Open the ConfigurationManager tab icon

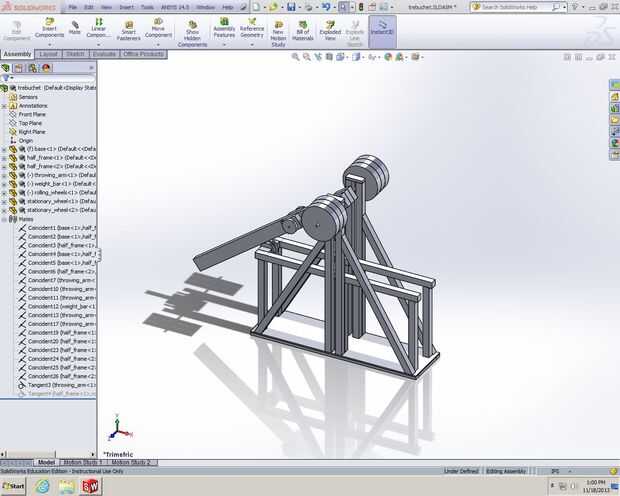(32, 68)
